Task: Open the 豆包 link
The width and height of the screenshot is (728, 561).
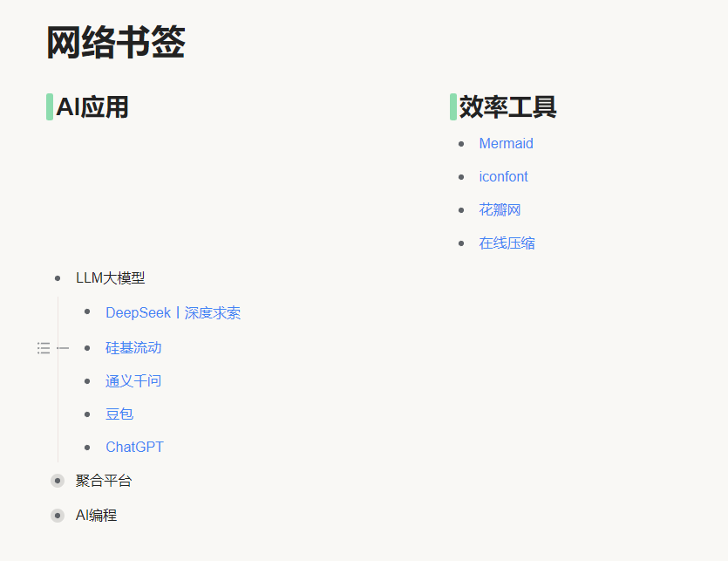Action: tap(119, 414)
